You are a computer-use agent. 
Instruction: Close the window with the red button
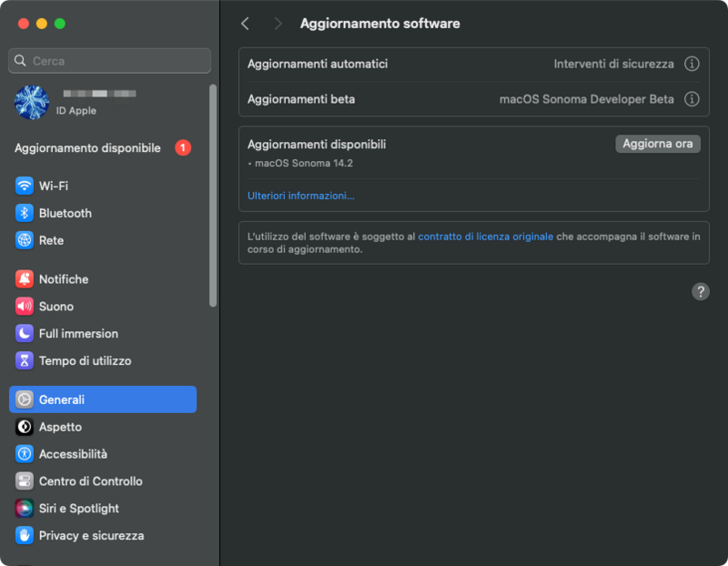[x=24, y=24]
